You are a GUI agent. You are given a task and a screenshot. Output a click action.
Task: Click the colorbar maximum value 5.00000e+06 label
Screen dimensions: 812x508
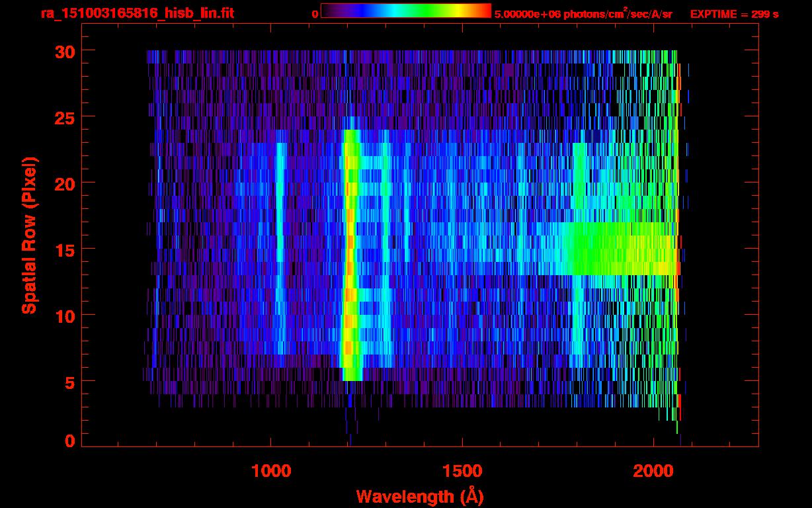click(x=583, y=14)
